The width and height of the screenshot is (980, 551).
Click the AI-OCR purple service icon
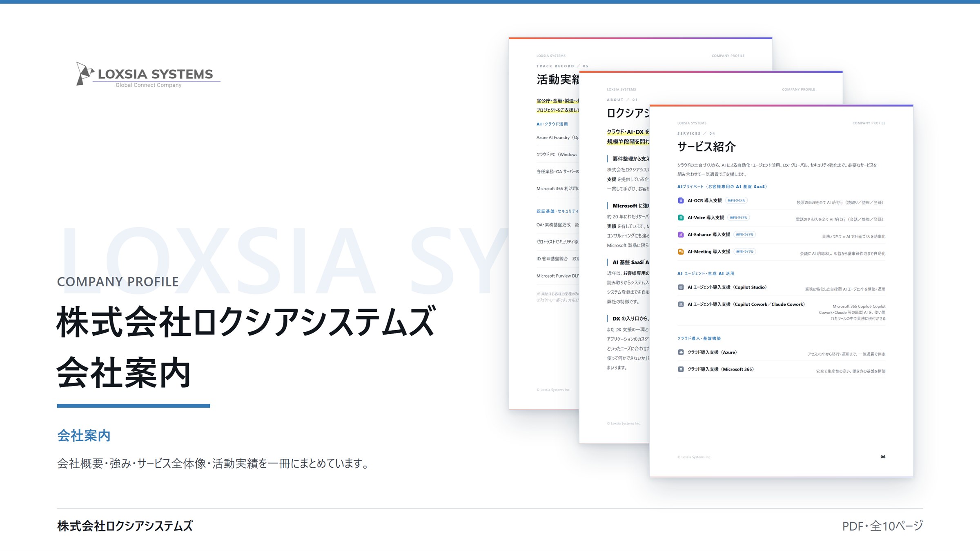[681, 200]
